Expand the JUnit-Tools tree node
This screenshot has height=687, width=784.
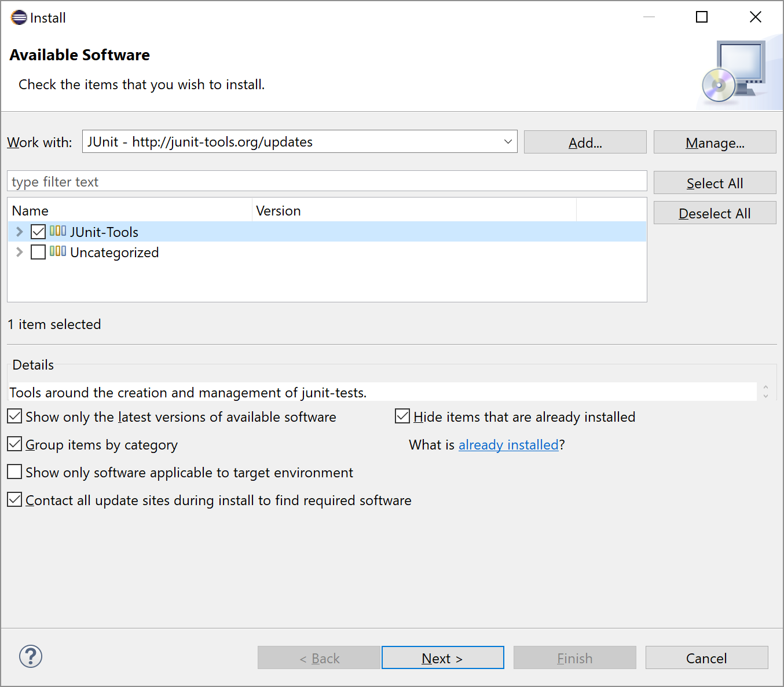[x=20, y=232]
